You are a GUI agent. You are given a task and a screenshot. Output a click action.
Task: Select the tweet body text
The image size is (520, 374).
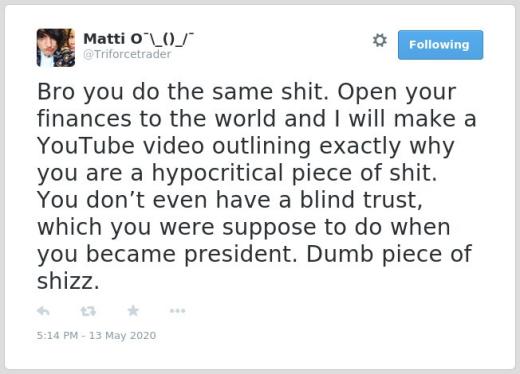(x=256, y=186)
